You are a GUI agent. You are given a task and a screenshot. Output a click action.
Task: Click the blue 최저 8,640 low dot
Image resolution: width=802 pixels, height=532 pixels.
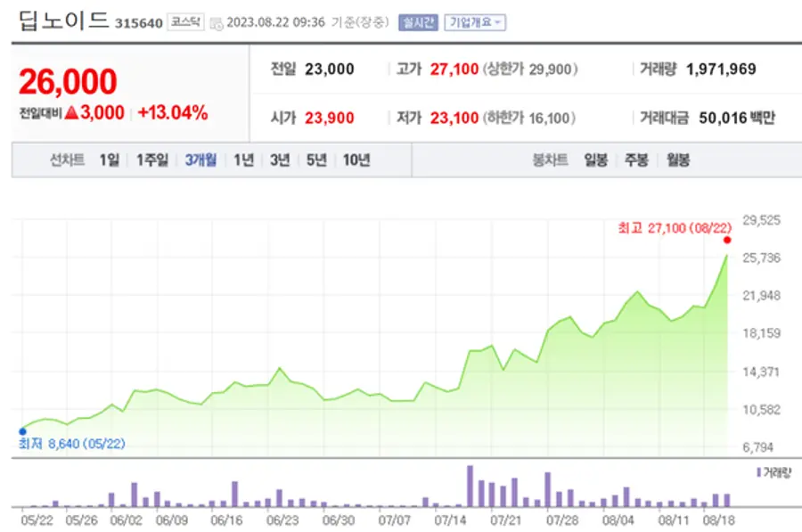pyautogui.click(x=22, y=431)
